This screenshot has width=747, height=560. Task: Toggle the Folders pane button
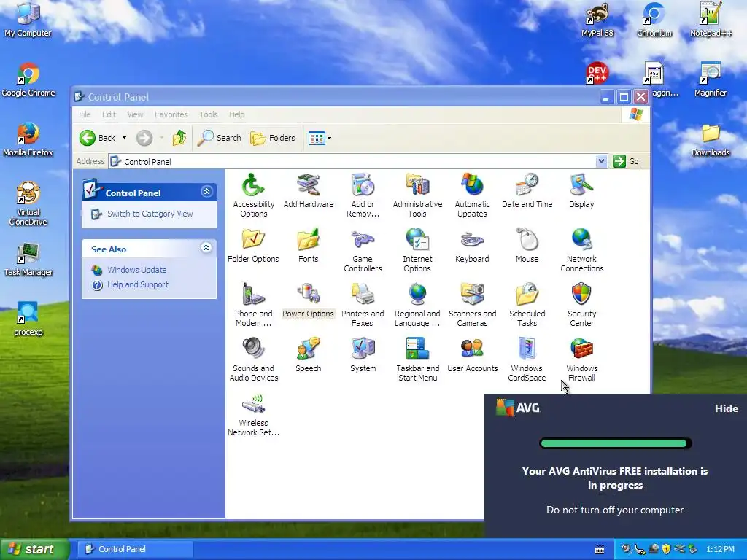pos(273,138)
